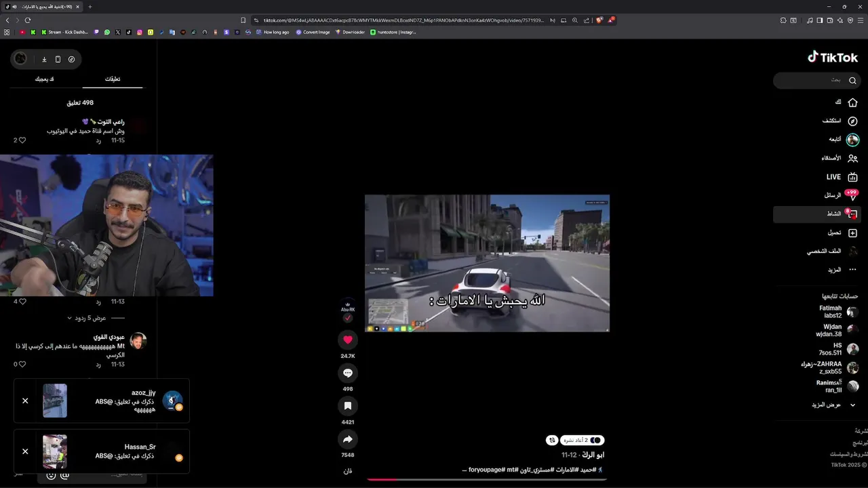Open the WhatsApp bookmark icon
The image size is (868, 488).
coord(107,32)
